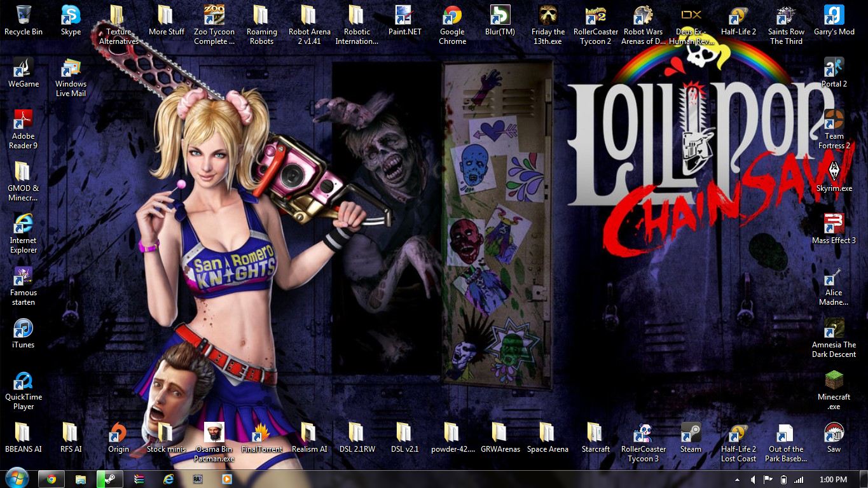Select the Skyrim.exe desktop icon
This screenshot has width=868, height=488.
[x=834, y=176]
